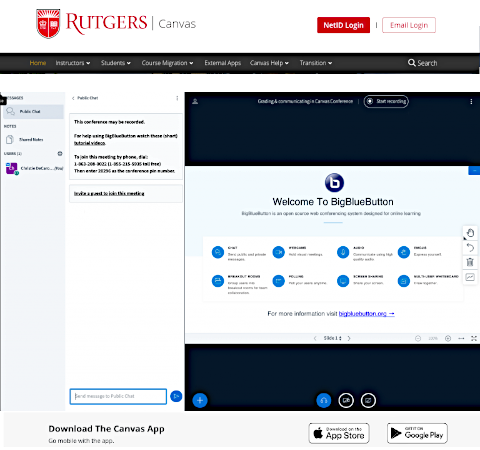Viewport: 480px width, 450px height.
Task: Click the zoom in plus icon
Action: point(448,338)
